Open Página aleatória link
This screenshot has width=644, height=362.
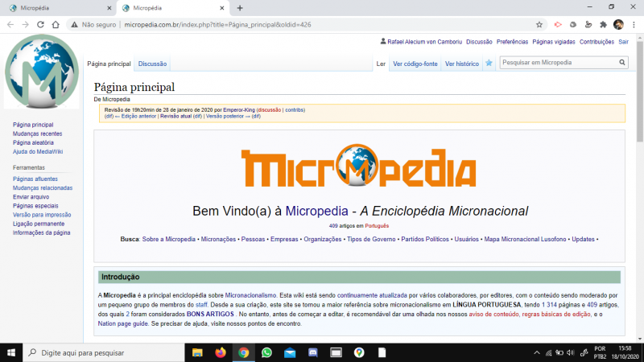[33, 143]
